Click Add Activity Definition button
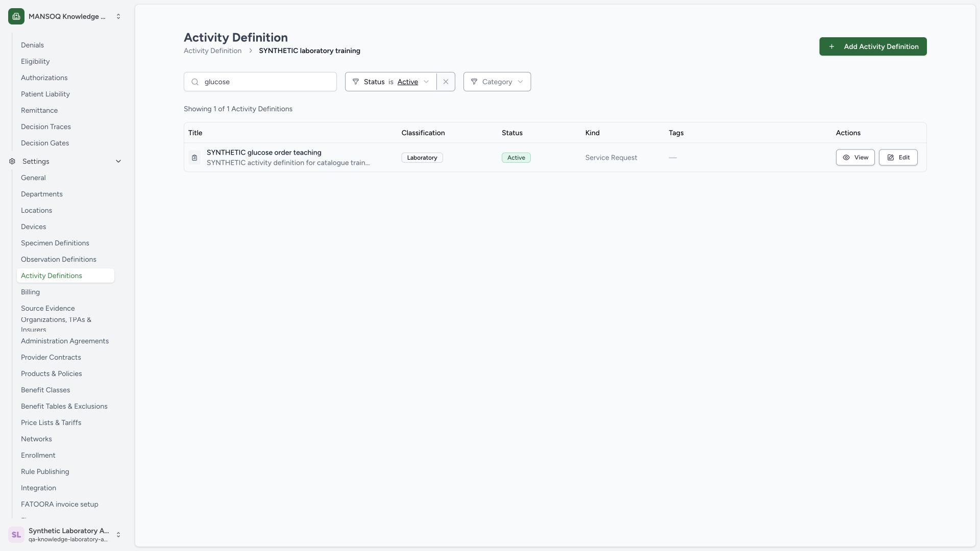The image size is (980, 551). [x=873, y=46]
